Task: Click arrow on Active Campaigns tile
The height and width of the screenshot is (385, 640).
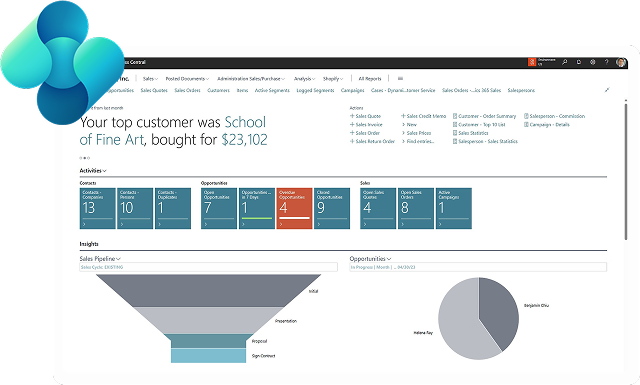Action: 440,224
